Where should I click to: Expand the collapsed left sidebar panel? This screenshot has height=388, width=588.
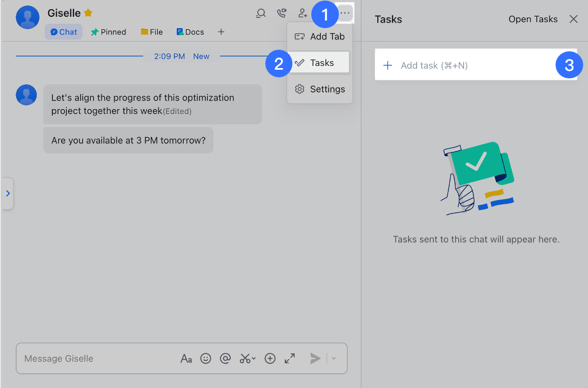pos(8,193)
